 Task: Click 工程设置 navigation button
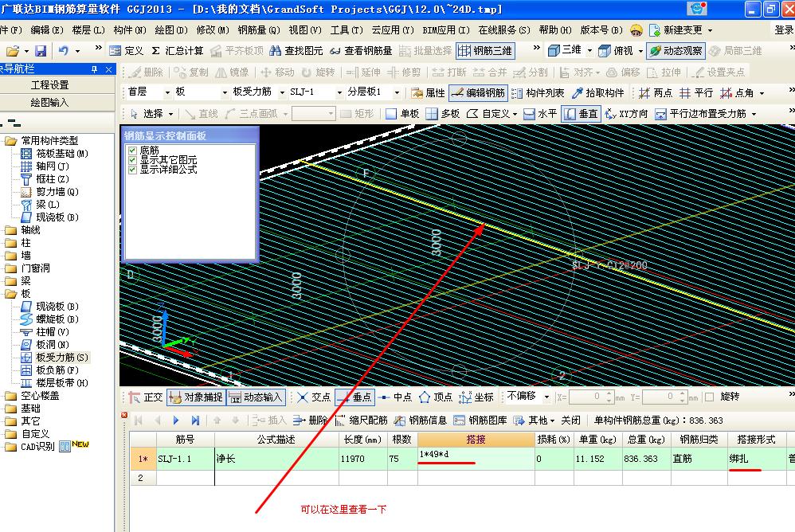pos(49,84)
